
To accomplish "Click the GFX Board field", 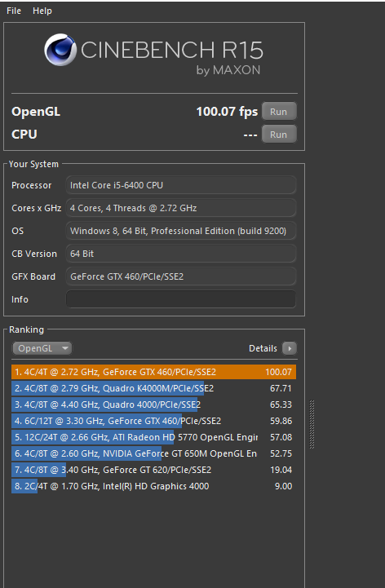I will point(181,276).
